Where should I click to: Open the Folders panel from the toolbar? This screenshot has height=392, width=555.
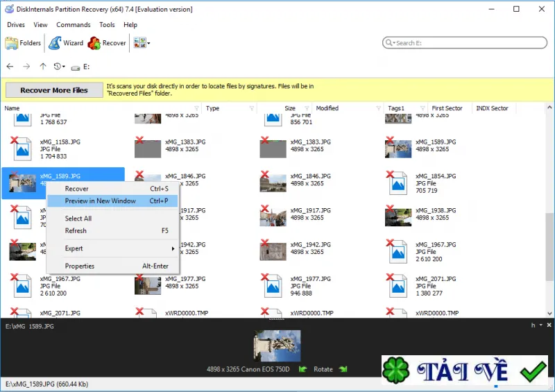(23, 43)
